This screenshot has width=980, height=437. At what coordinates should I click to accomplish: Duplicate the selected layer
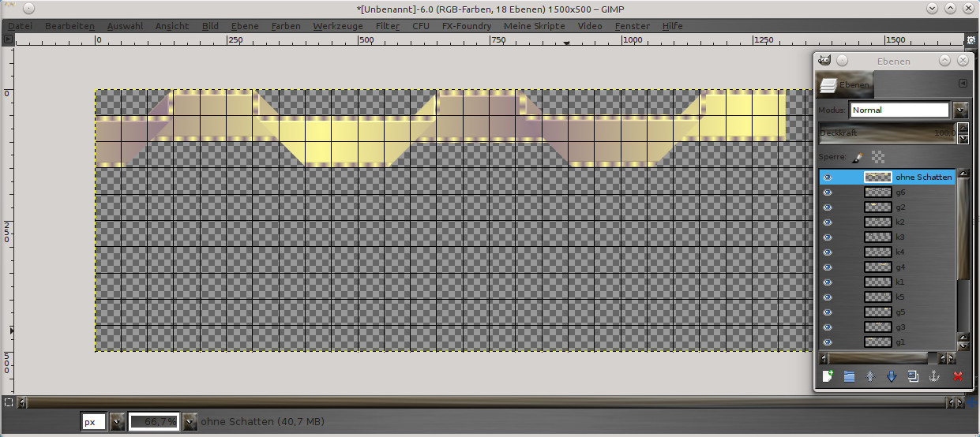point(913,376)
